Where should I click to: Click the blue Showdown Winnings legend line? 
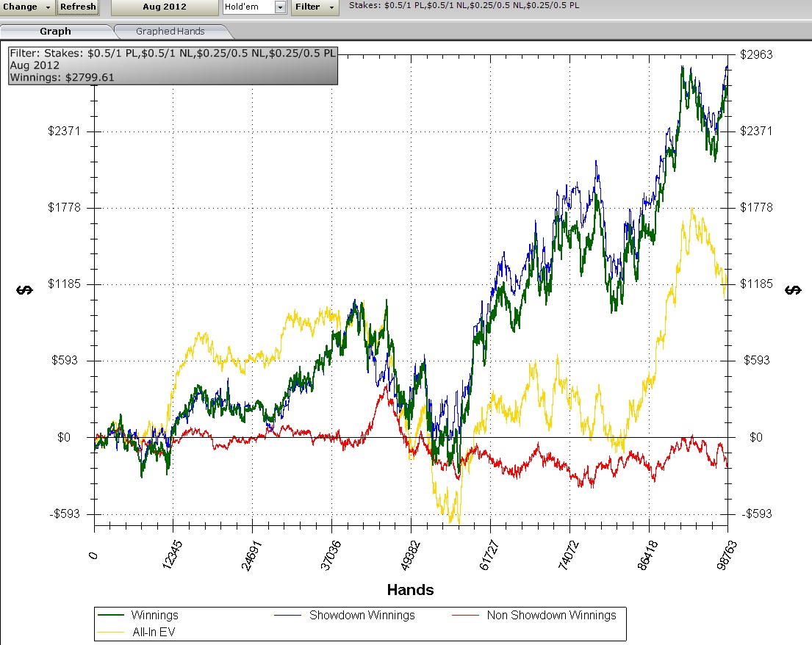pos(290,616)
